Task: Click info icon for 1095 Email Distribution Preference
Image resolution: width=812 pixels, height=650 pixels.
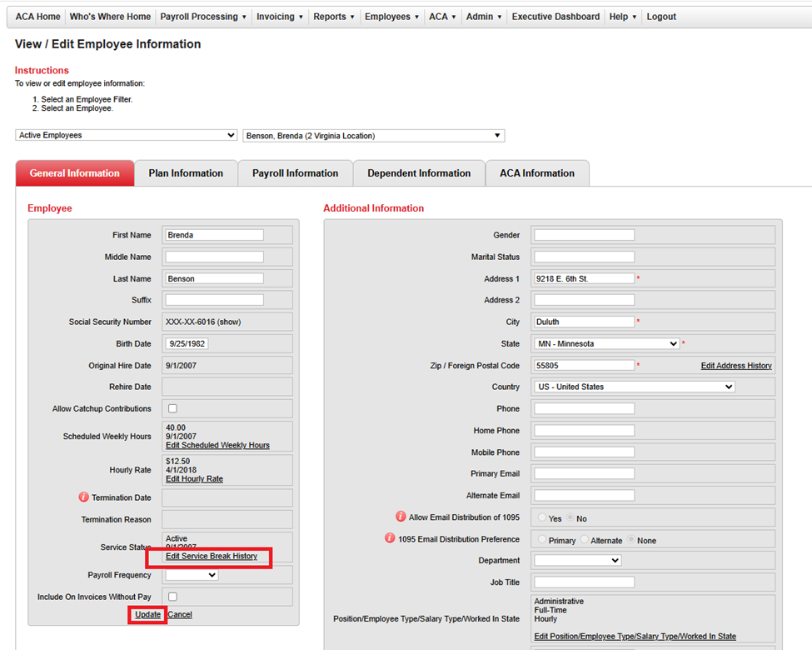Action: click(390, 539)
